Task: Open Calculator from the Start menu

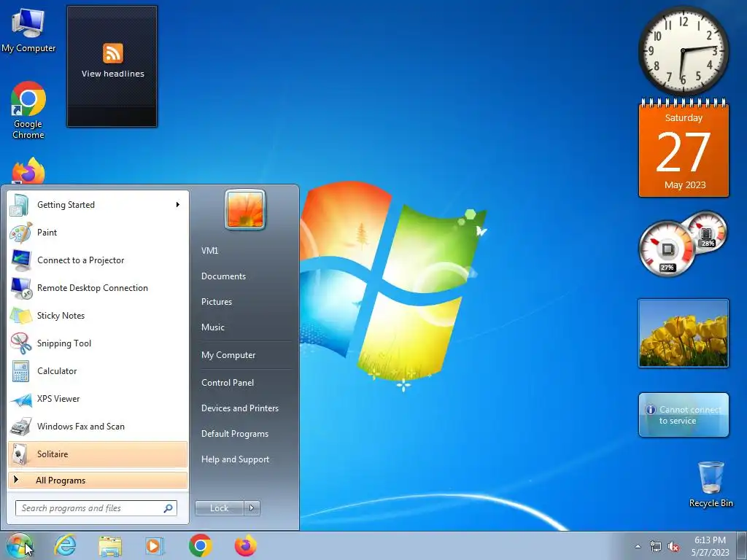Action: click(x=98, y=371)
